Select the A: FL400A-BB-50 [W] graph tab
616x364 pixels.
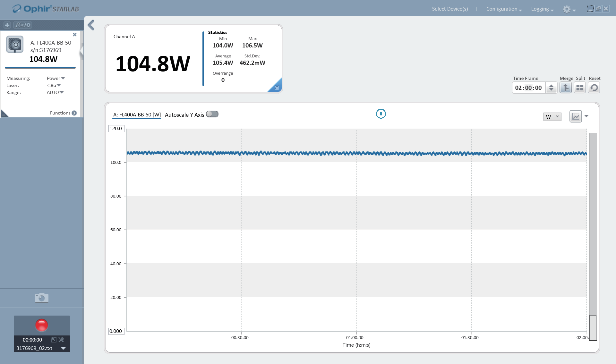[x=137, y=115]
